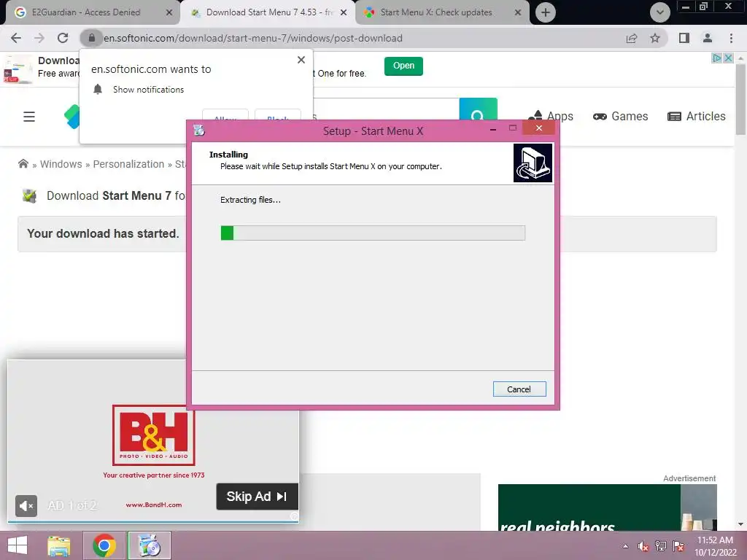747x560 pixels.
Task: Click the B&H logo in the ad
Action: (x=154, y=435)
